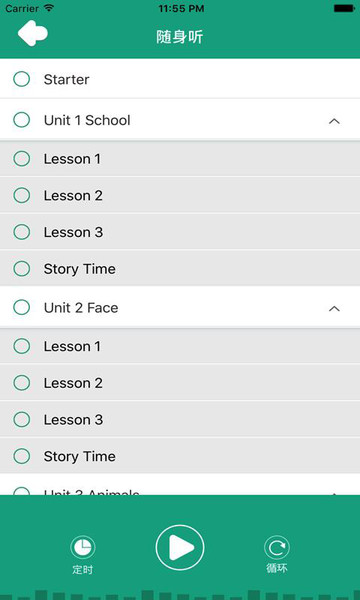Toggle the 循环 loop icon
Screen dimensions: 360x600
click(x=277, y=548)
